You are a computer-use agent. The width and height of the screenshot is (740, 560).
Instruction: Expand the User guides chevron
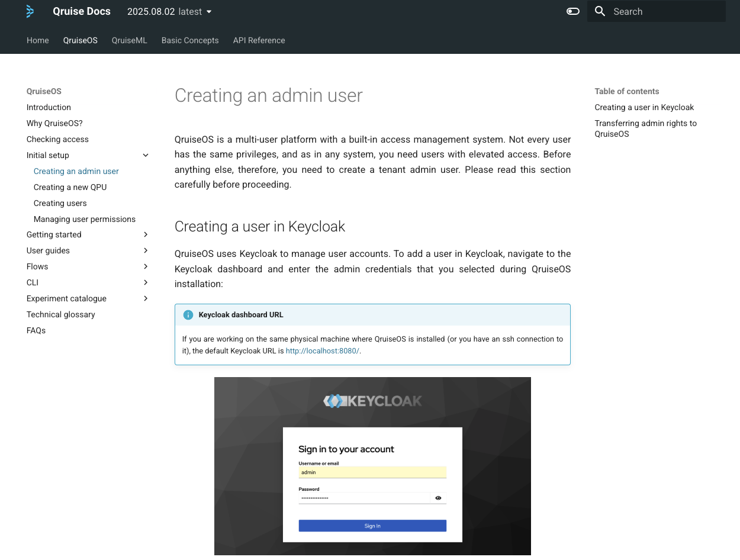pyautogui.click(x=146, y=250)
